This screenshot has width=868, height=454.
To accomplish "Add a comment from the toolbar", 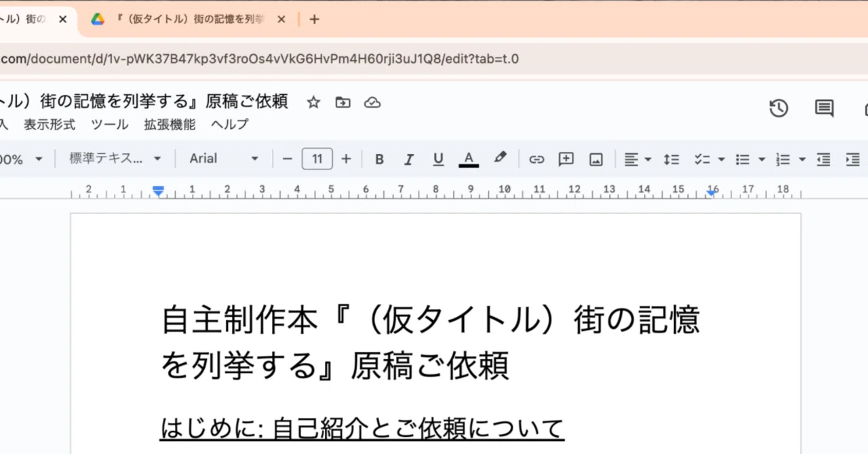I will pyautogui.click(x=566, y=159).
